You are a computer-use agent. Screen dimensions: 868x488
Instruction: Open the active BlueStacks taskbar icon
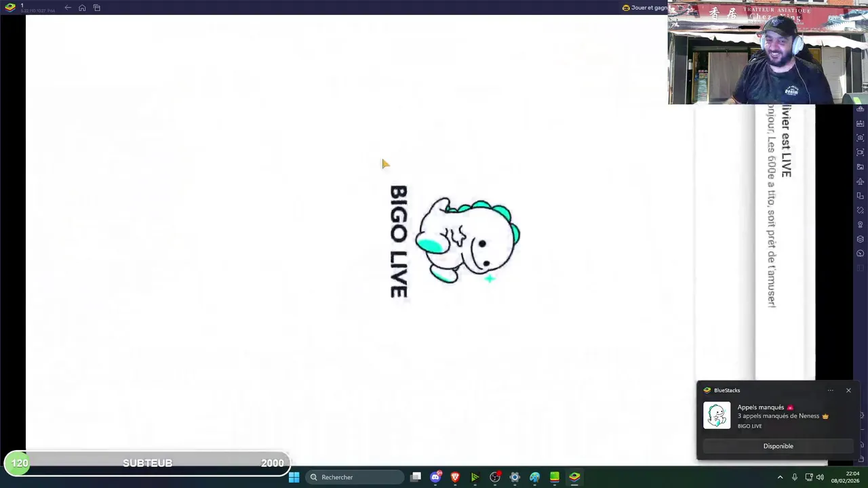point(574,477)
